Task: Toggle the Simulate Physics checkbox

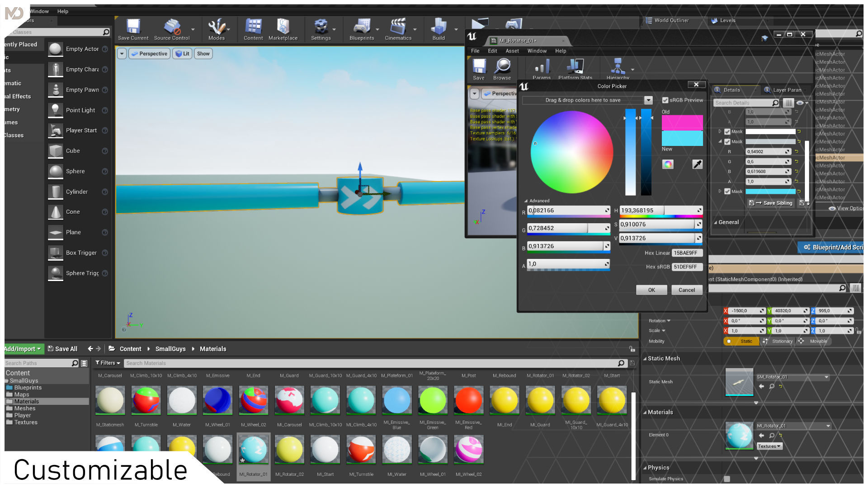Action: click(x=727, y=479)
